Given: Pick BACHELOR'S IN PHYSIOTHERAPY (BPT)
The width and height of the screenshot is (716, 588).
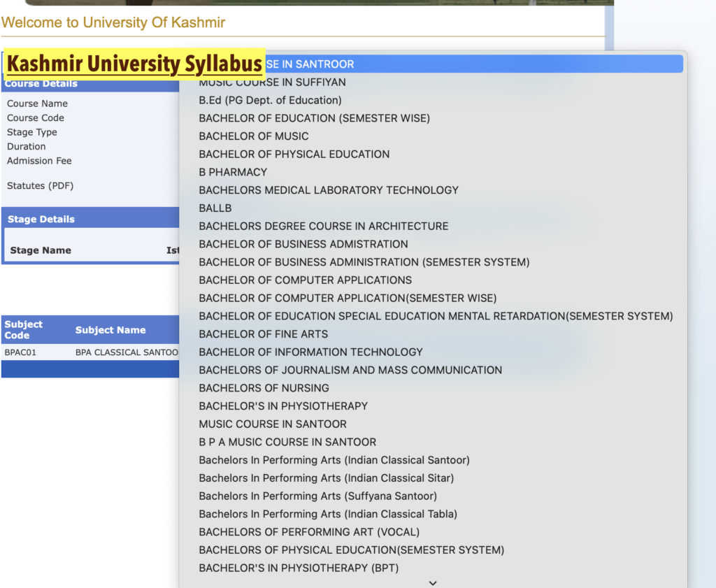Looking at the screenshot, I should [x=432, y=568].
